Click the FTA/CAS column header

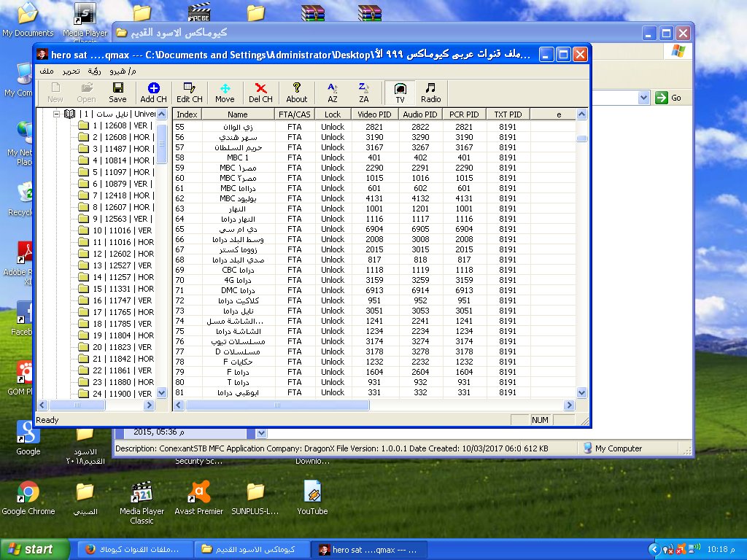point(295,114)
